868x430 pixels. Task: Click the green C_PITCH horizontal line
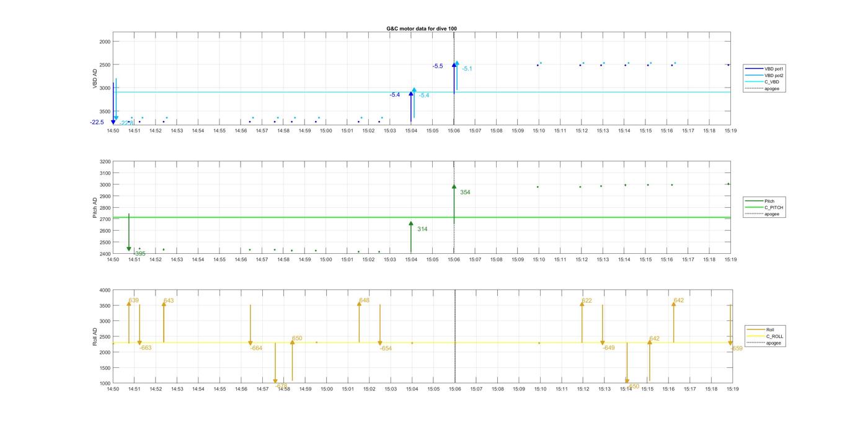click(x=422, y=217)
